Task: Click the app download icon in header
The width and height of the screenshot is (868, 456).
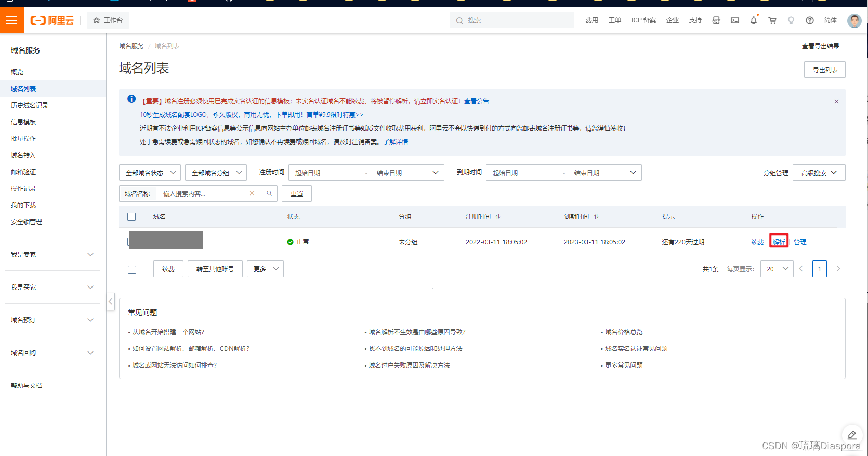Action: [x=716, y=20]
